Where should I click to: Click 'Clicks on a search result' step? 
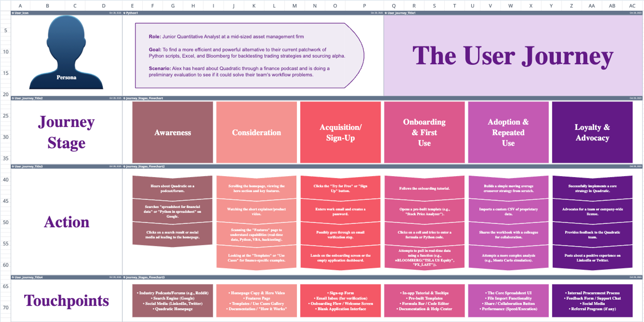pos(173,235)
